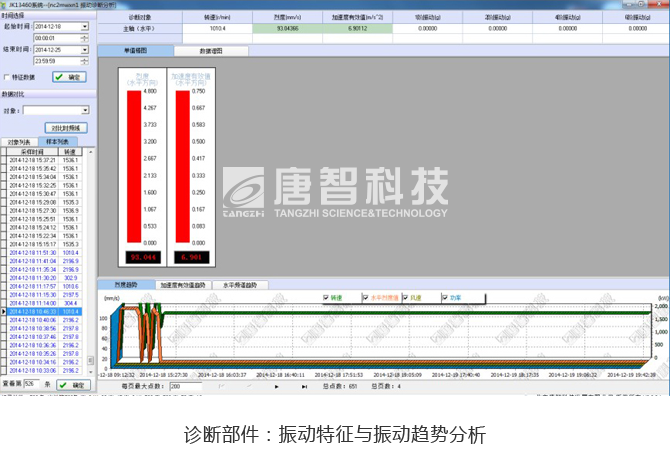The image size is (670, 450).
Task: Go to first page of trend chart
Action: pos(221,386)
